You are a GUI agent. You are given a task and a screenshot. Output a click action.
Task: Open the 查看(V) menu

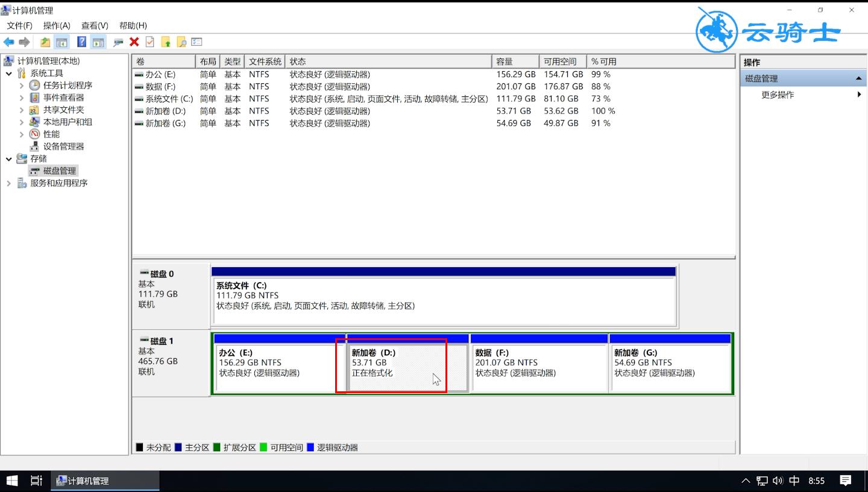95,25
